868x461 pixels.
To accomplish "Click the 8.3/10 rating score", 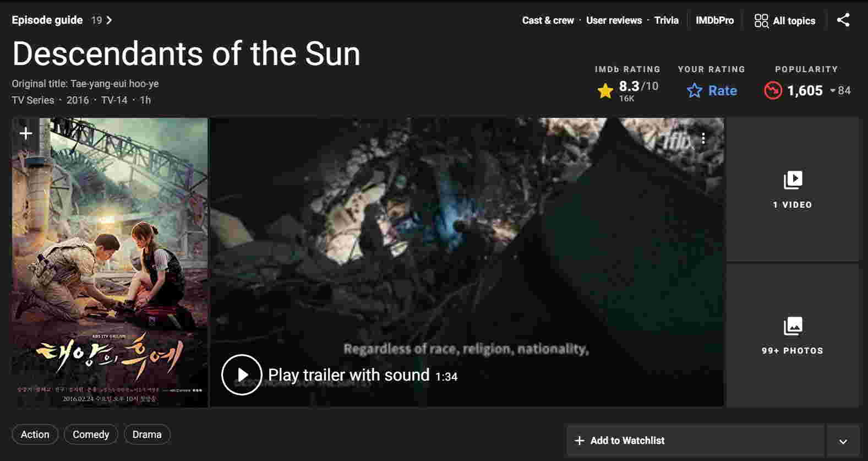I will coord(638,86).
